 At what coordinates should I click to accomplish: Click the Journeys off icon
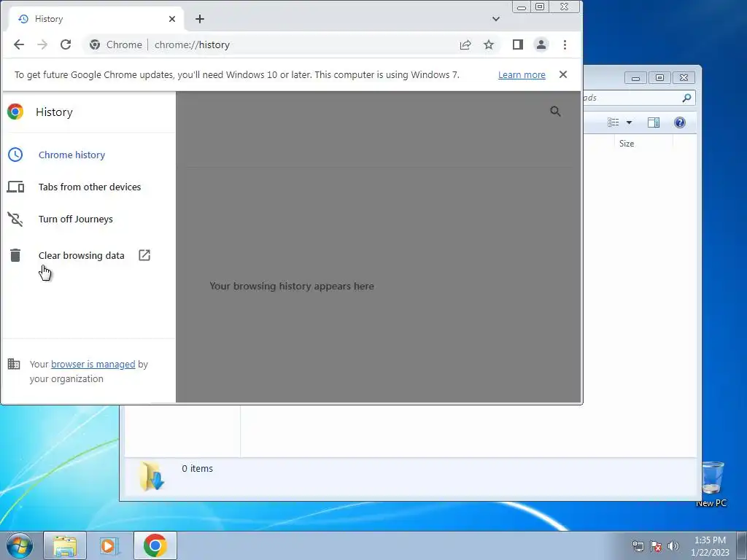[x=15, y=219]
